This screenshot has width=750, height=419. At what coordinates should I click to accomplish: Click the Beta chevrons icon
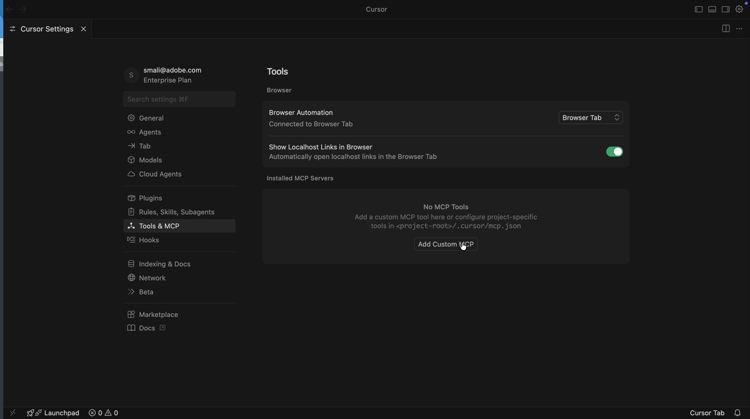tap(131, 291)
